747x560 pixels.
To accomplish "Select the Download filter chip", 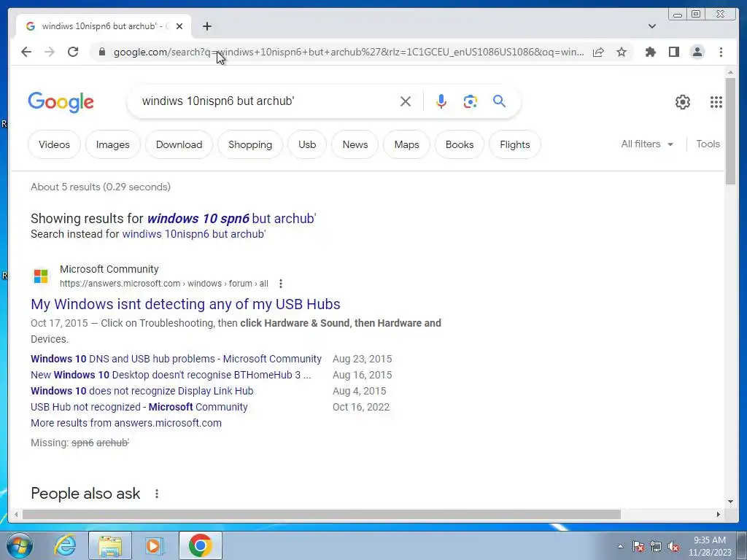I will pos(179,144).
